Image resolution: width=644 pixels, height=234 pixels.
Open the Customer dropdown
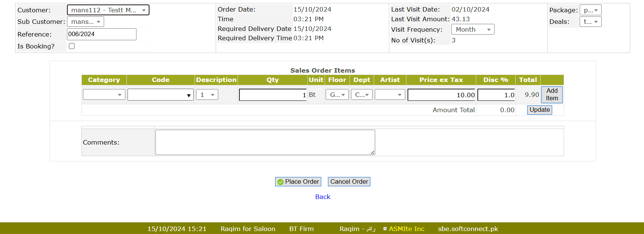tap(108, 10)
